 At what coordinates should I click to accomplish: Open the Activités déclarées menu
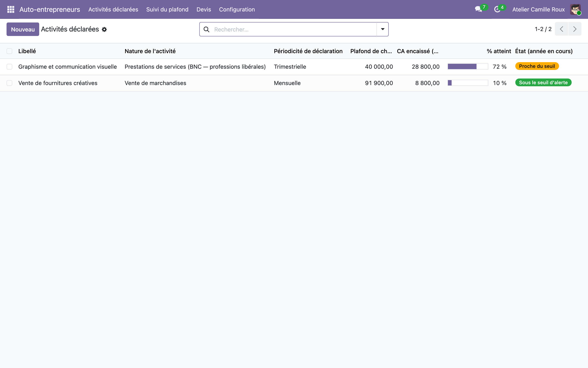113,9
